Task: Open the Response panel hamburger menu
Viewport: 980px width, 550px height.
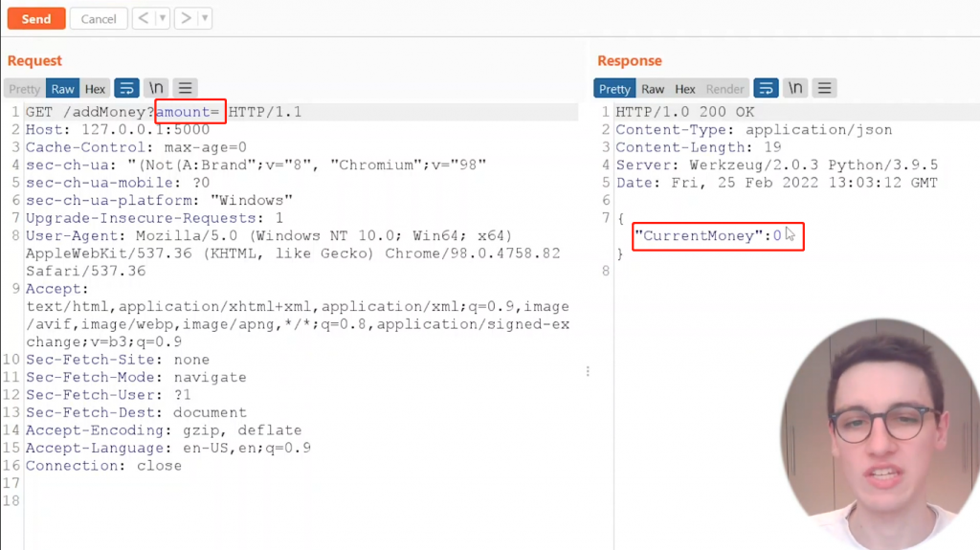Action: (825, 89)
